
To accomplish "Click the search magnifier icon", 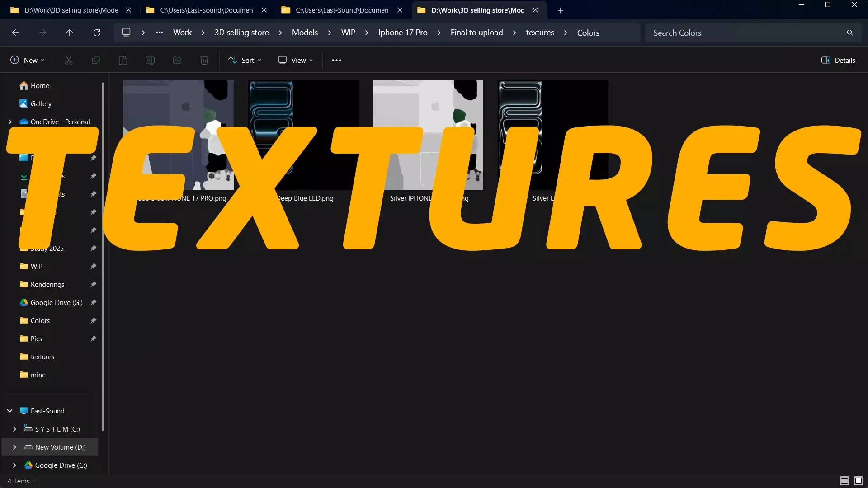I will 850,33.
